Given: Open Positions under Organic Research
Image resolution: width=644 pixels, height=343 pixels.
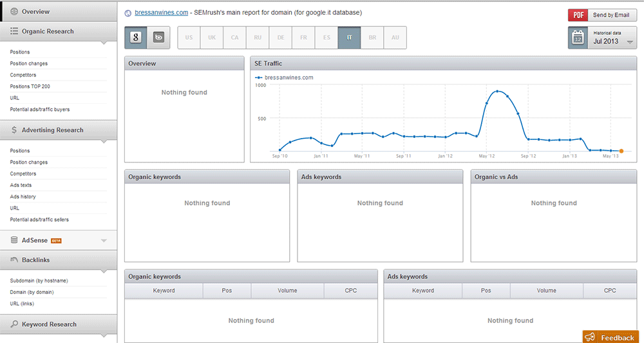Looking at the screenshot, I should 20,52.
